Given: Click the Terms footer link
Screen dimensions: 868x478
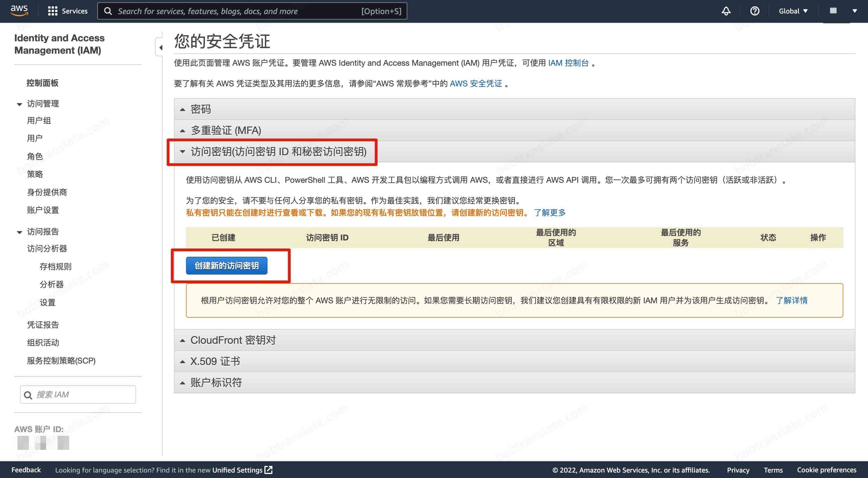Looking at the screenshot, I should 773,470.
